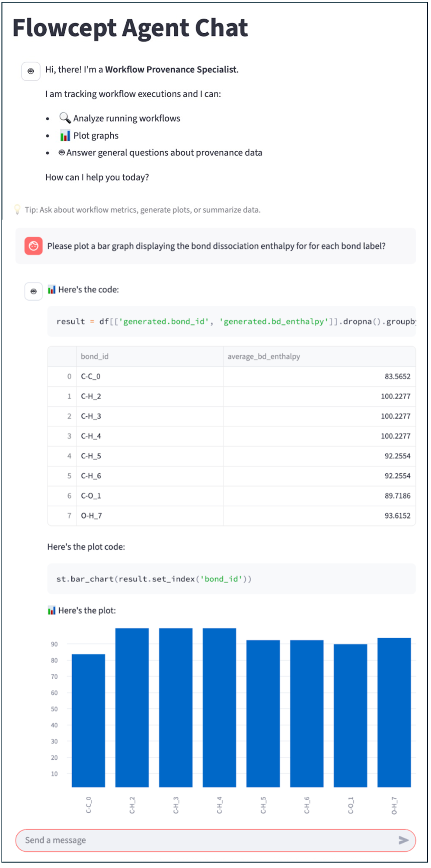Click the C-H_5 bar in the chart

263,713
